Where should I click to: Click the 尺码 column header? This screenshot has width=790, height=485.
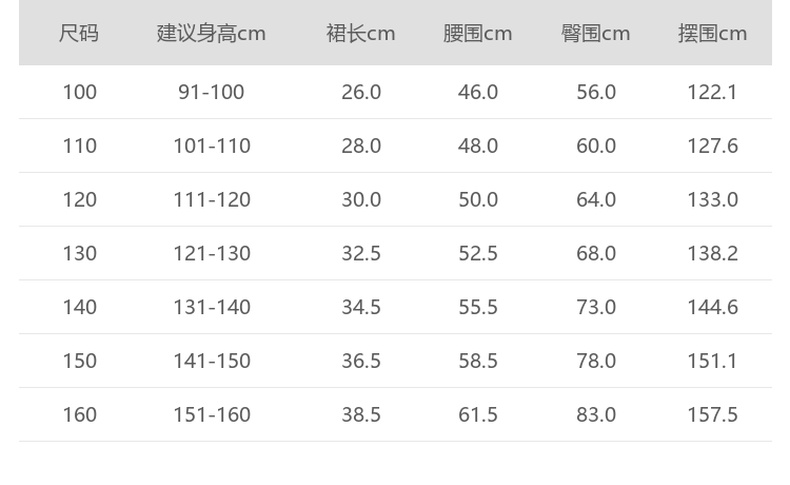tap(79, 34)
